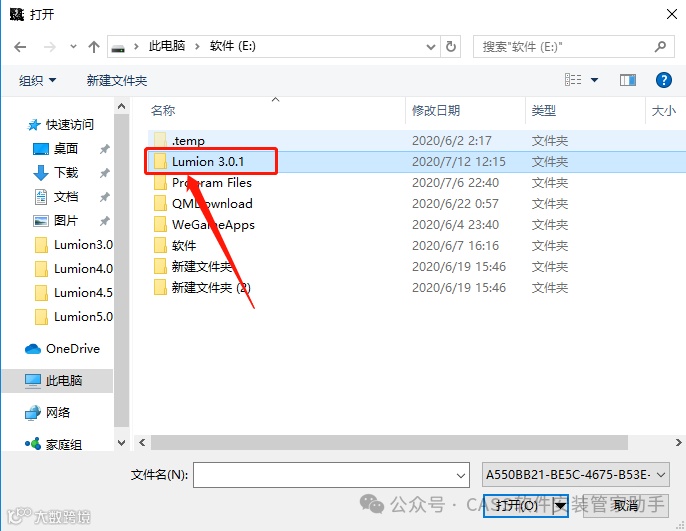Click the 下载 blue arrow icon
This screenshot has height=531, width=686.
pyautogui.click(x=41, y=173)
